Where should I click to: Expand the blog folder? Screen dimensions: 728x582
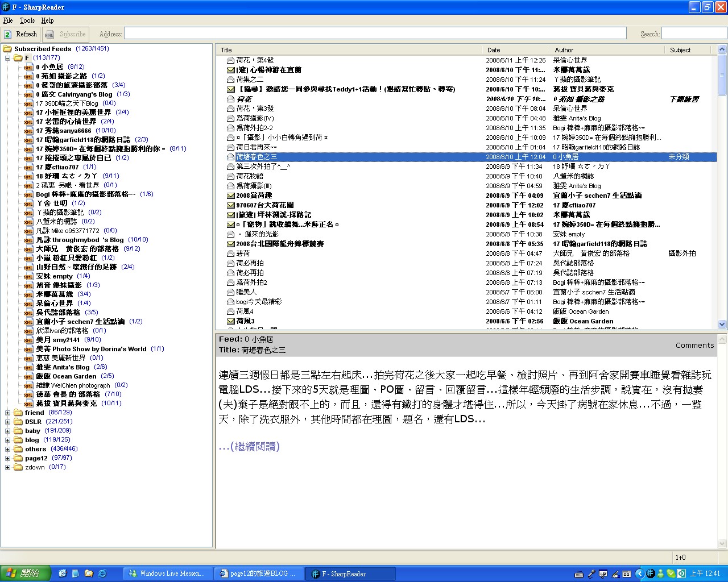[8, 440]
